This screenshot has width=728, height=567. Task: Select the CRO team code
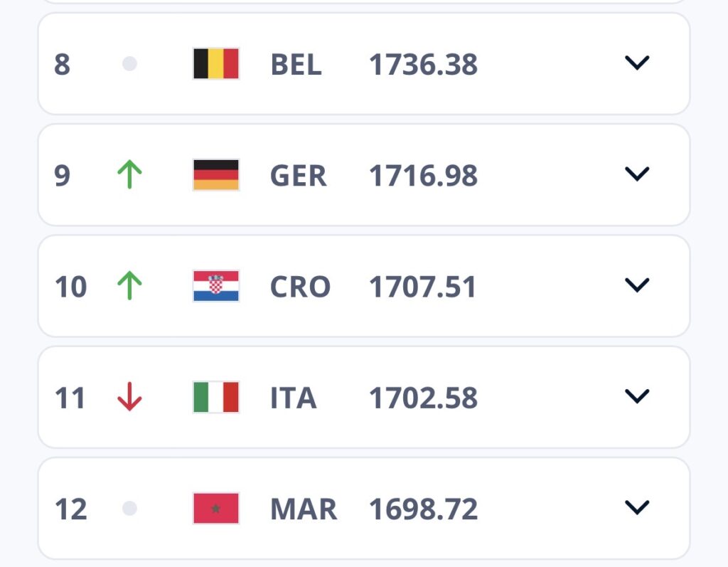300,286
